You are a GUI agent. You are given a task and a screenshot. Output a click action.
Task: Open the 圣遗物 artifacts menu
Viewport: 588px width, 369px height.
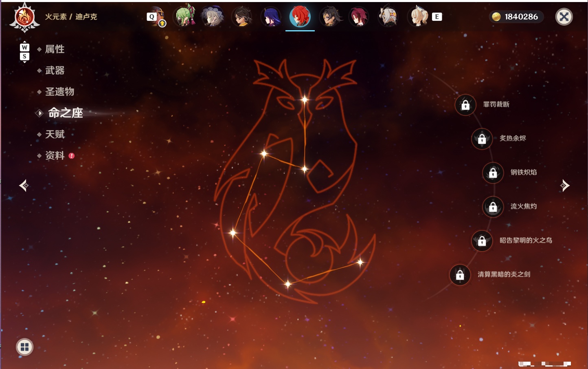(x=59, y=92)
